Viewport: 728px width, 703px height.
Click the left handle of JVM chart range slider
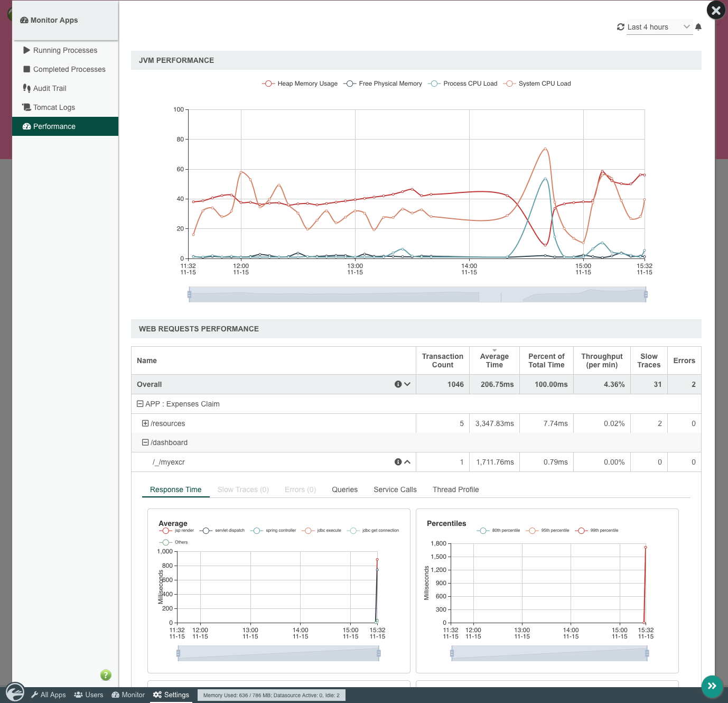coord(189,294)
